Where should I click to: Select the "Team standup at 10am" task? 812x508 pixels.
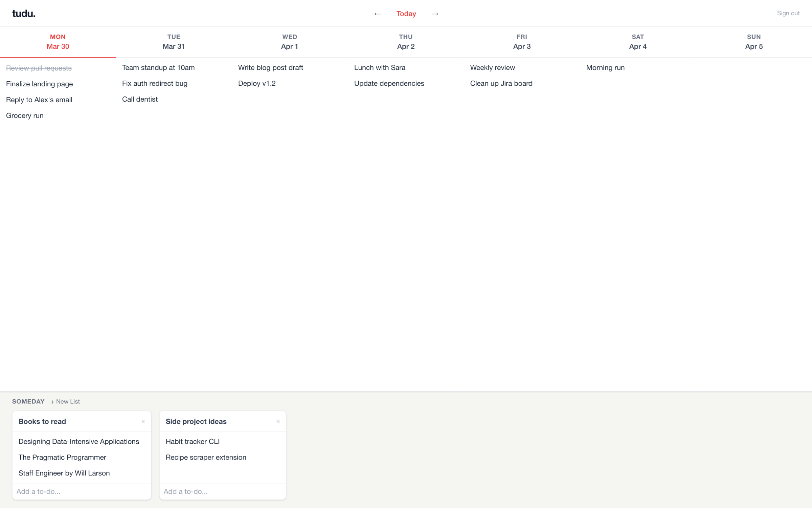coord(158,67)
